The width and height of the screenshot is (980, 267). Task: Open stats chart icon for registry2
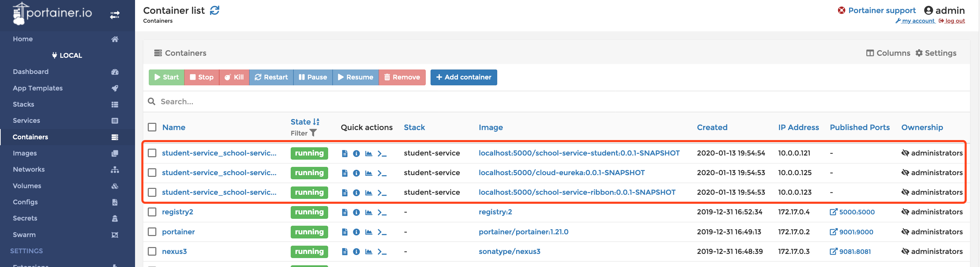[x=369, y=212]
